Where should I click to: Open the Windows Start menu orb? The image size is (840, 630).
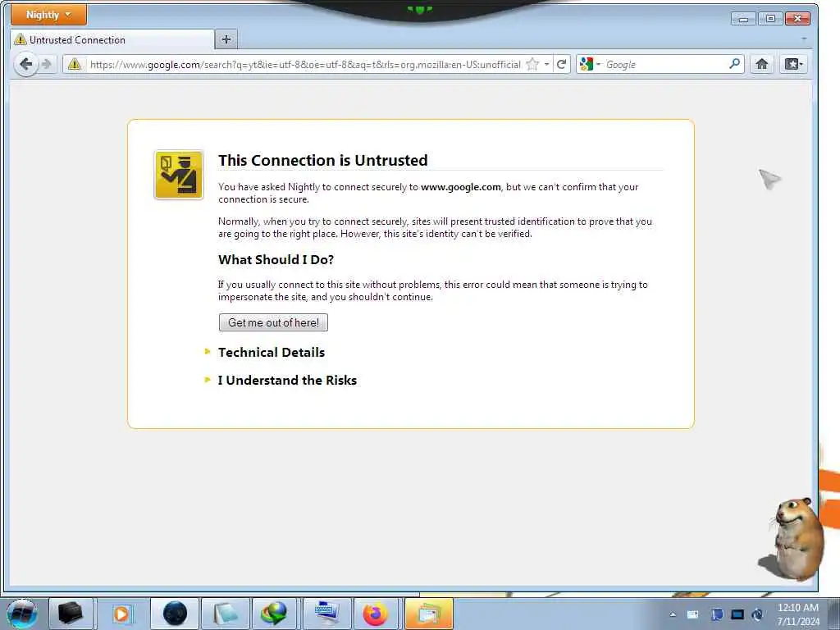tap(21, 614)
